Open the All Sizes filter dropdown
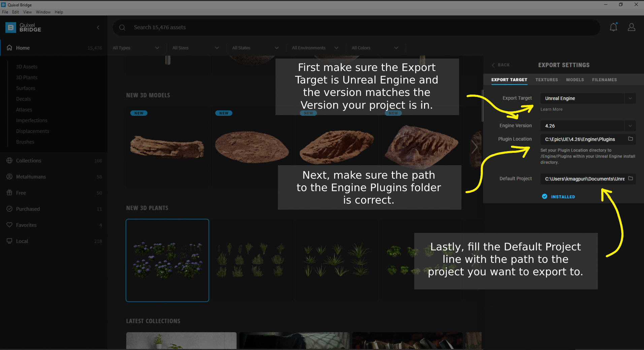644x350 pixels. (x=195, y=48)
